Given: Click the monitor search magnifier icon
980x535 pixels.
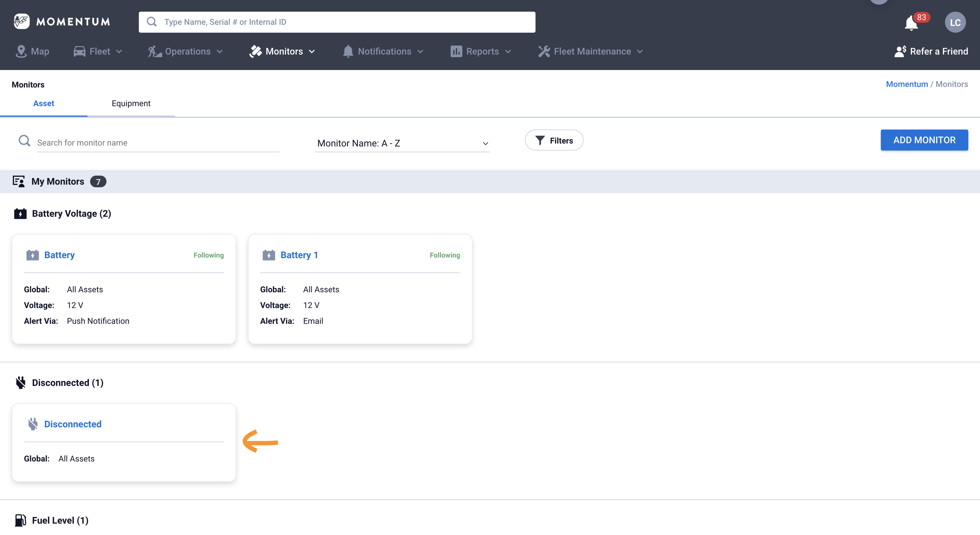Looking at the screenshot, I should pyautogui.click(x=24, y=141).
